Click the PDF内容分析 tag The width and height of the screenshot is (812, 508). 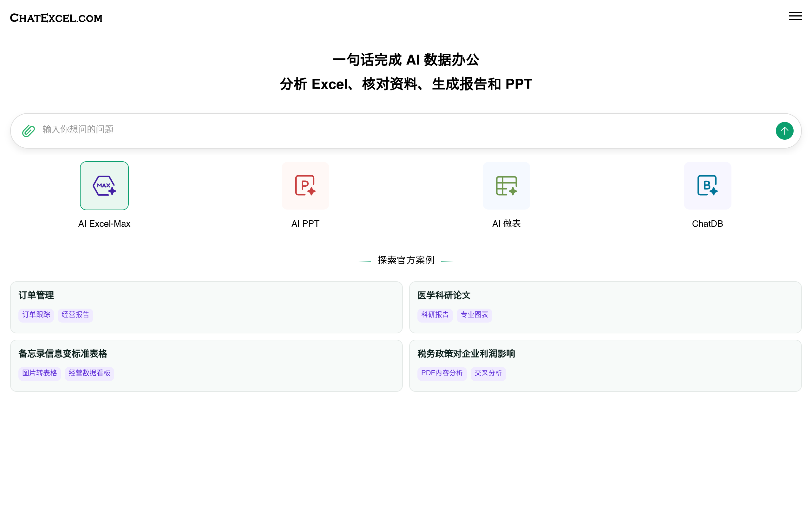point(442,373)
